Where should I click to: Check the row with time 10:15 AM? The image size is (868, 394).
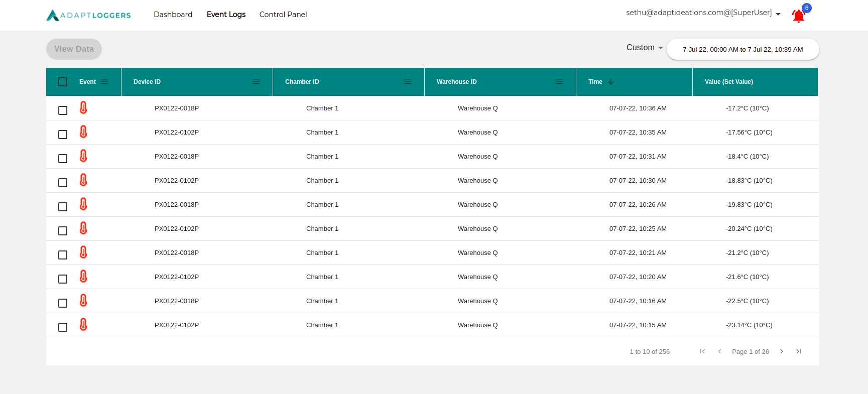(x=63, y=327)
